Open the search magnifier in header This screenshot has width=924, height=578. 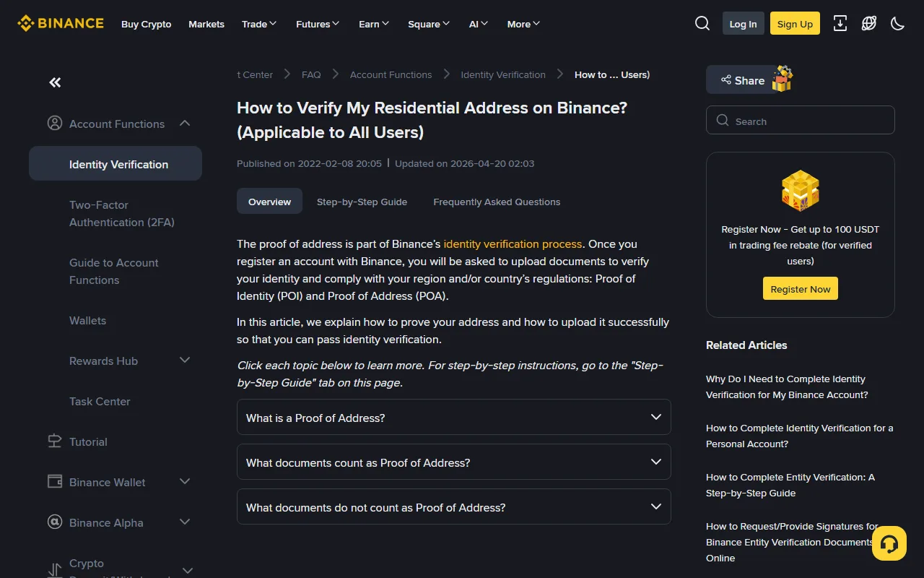[702, 24]
